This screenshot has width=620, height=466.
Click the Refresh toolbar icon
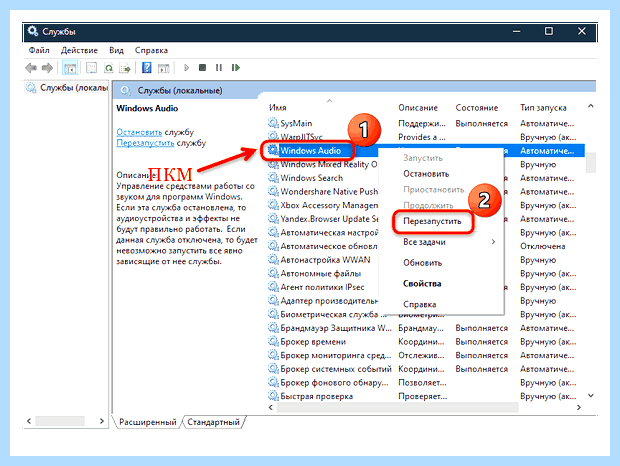click(x=108, y=68)
